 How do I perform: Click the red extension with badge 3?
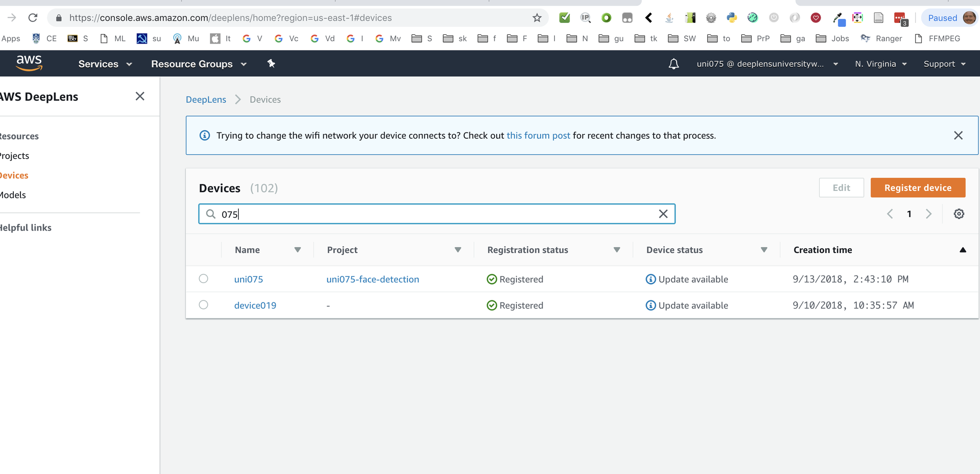click(901, 19)
